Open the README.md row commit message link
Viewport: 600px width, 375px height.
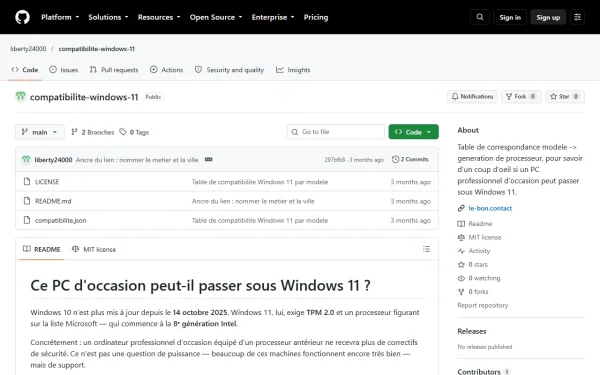coord(253,201)
